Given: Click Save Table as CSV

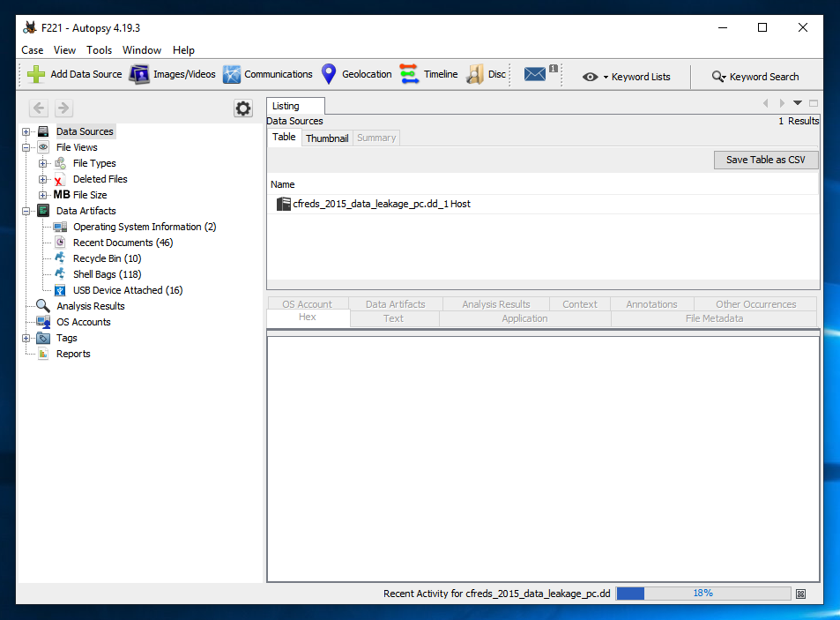Looking at the screenshot, I should 766,160.
